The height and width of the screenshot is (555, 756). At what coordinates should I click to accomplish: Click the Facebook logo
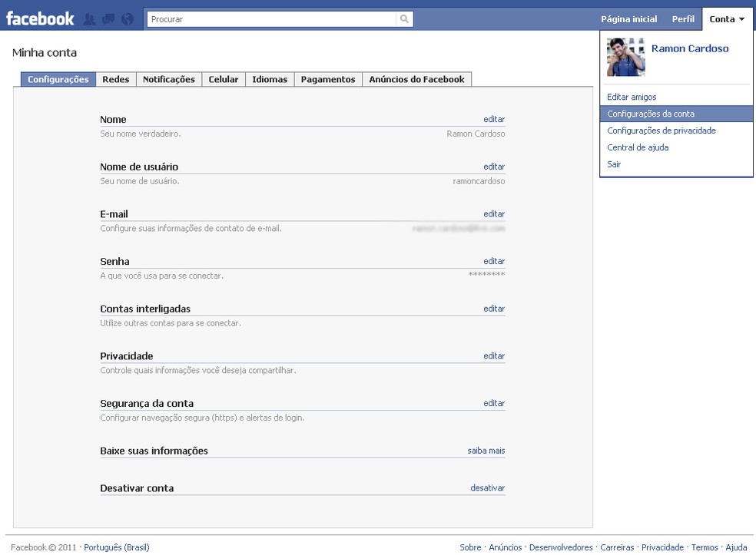tap(40, 18)
